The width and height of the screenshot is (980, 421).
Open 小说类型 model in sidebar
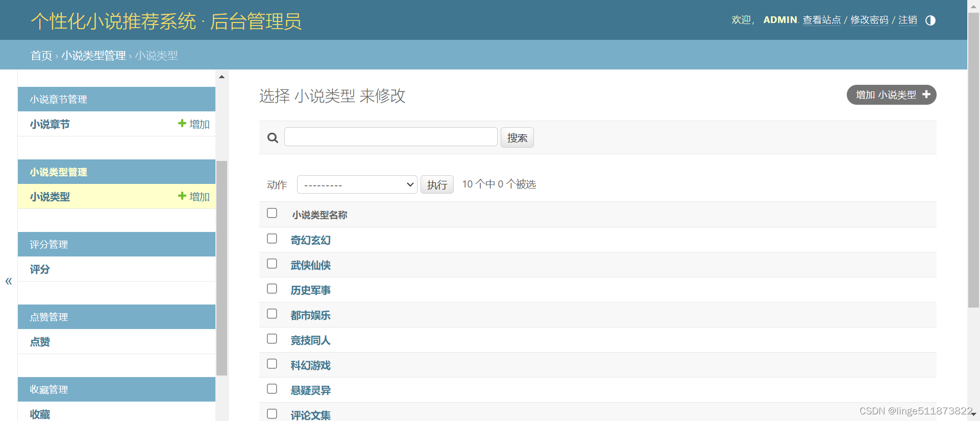tap(50, 197)
